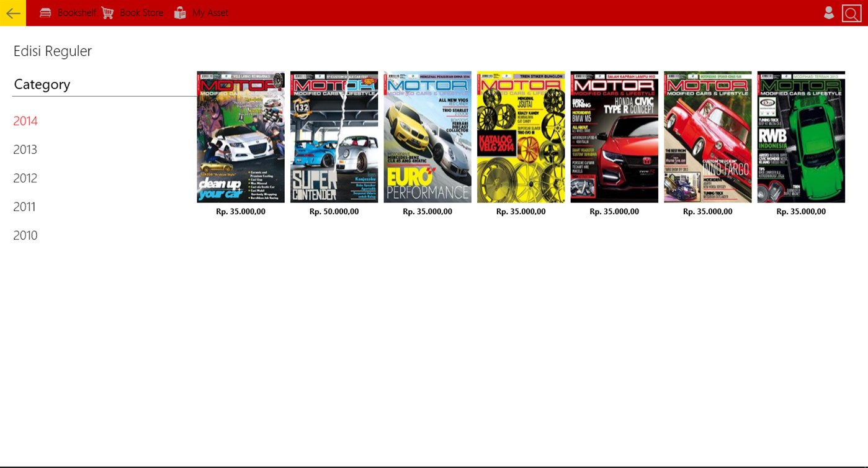Click price under RWB Indonesia cover

pyautogui.click(x=801, y=212)
